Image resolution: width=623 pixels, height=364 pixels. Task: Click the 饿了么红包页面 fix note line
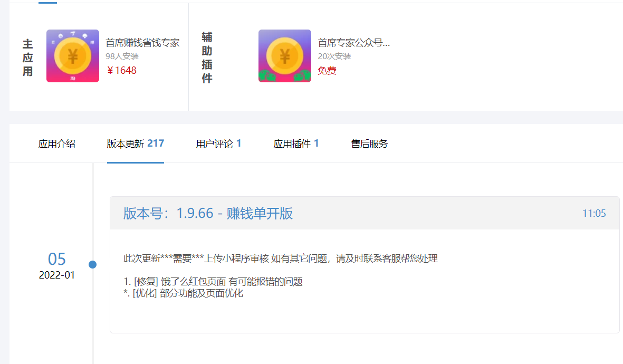(x=213, y=282)
